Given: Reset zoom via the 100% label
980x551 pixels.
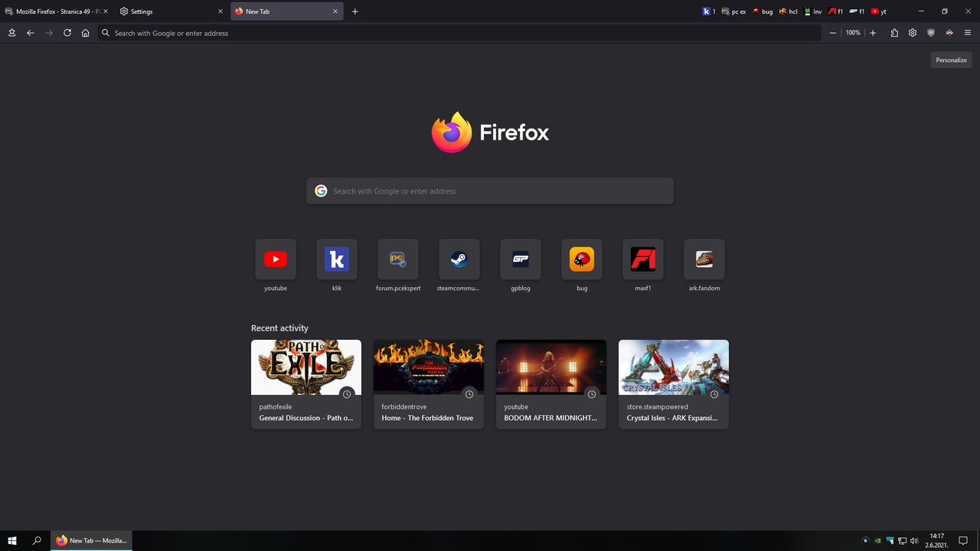Looking at the screenshot, I should point(853,33).
